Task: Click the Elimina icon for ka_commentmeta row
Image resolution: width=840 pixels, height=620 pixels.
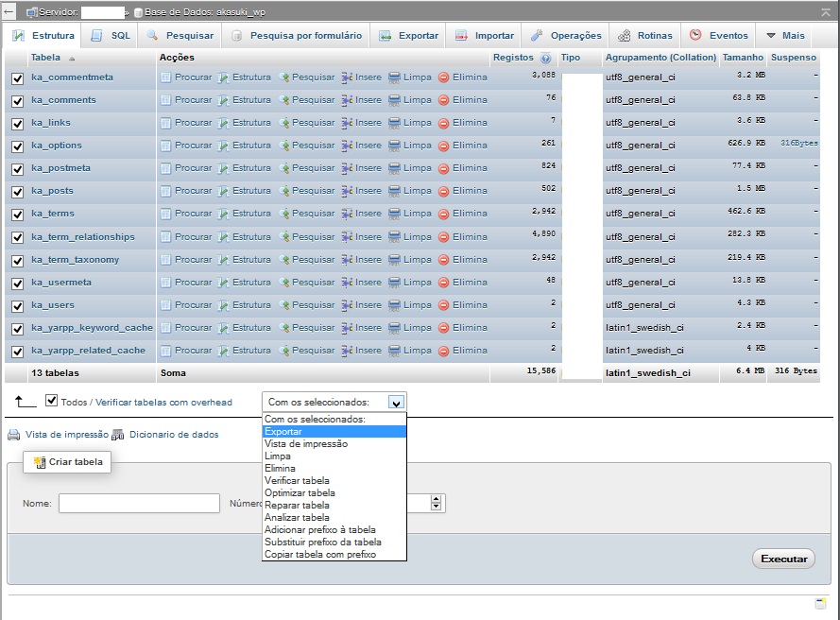Action: pos(443,77)
